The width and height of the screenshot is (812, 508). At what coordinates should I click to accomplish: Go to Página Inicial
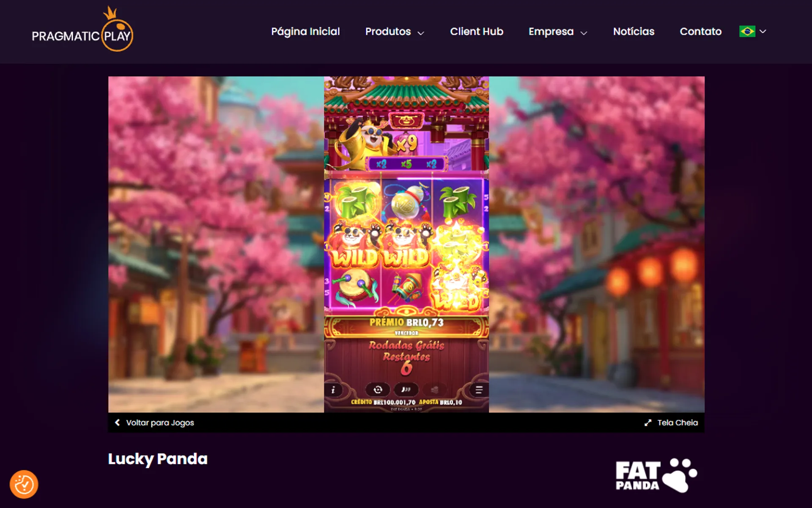(x=305, y=32)
